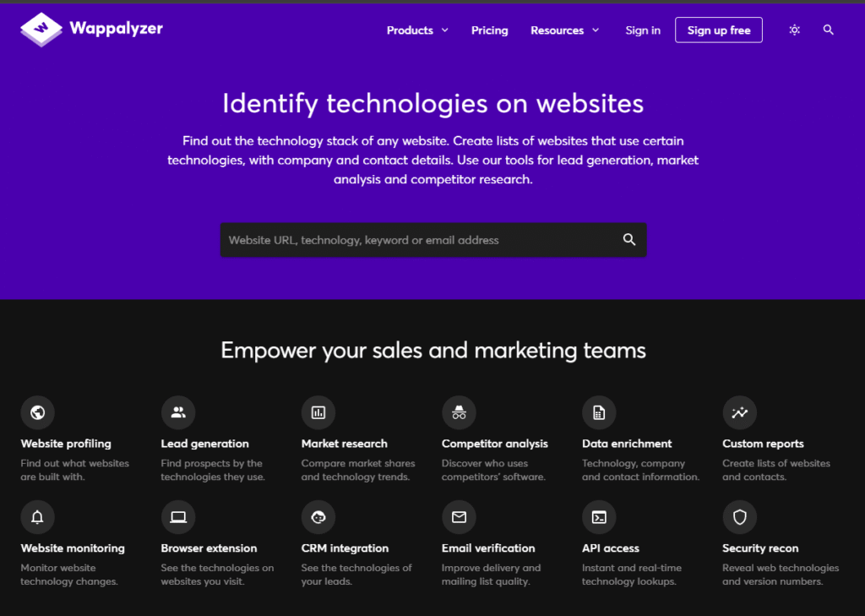Click 'Empower your sales and marketing teams' heading
Screen dimensions: 865x616
coord(433,351)
